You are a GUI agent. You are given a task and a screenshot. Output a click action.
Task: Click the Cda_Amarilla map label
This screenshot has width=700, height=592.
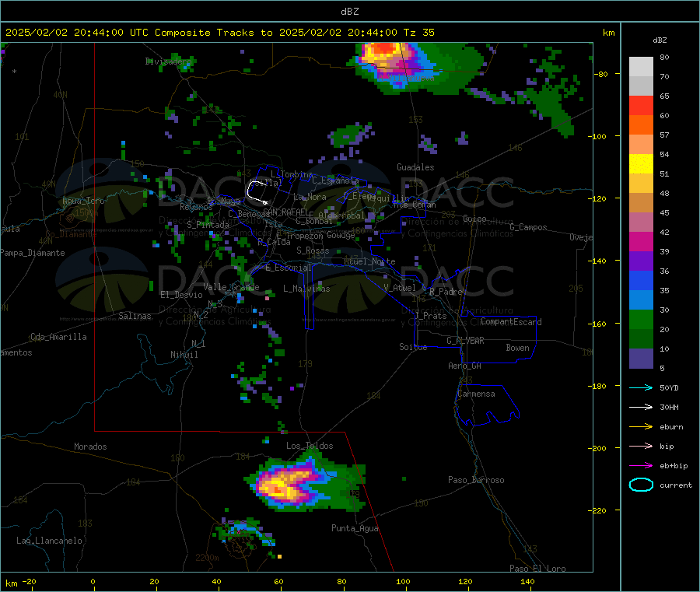coord(58,337)
